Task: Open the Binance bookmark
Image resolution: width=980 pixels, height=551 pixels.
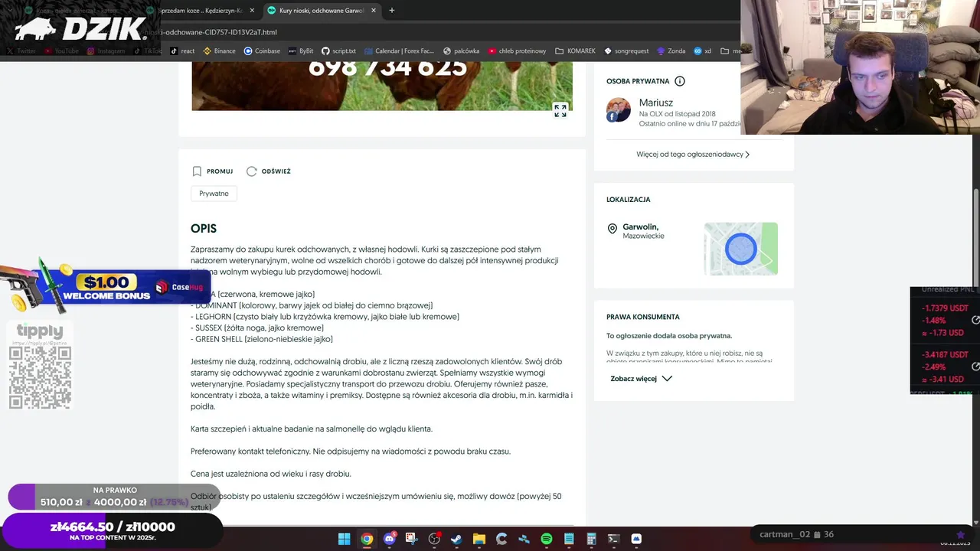Action: [219, 51]
